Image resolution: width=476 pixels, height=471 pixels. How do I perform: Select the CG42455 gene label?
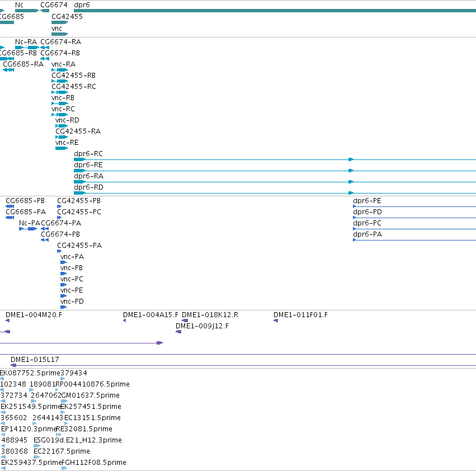coord(67,16)
